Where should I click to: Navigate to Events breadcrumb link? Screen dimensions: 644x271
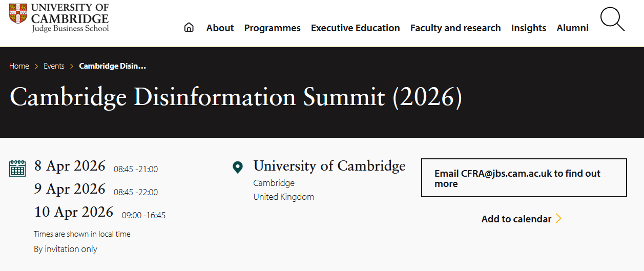coord(54,66)
